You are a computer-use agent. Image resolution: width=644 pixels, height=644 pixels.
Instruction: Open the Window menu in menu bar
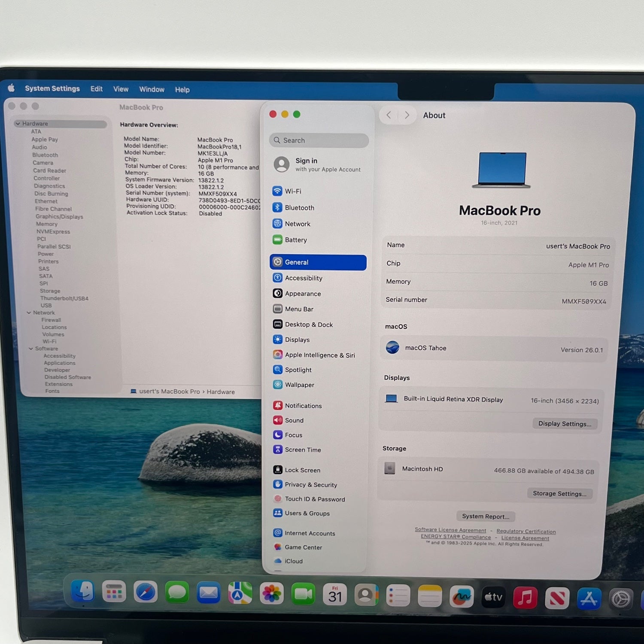tap(152, 89)
